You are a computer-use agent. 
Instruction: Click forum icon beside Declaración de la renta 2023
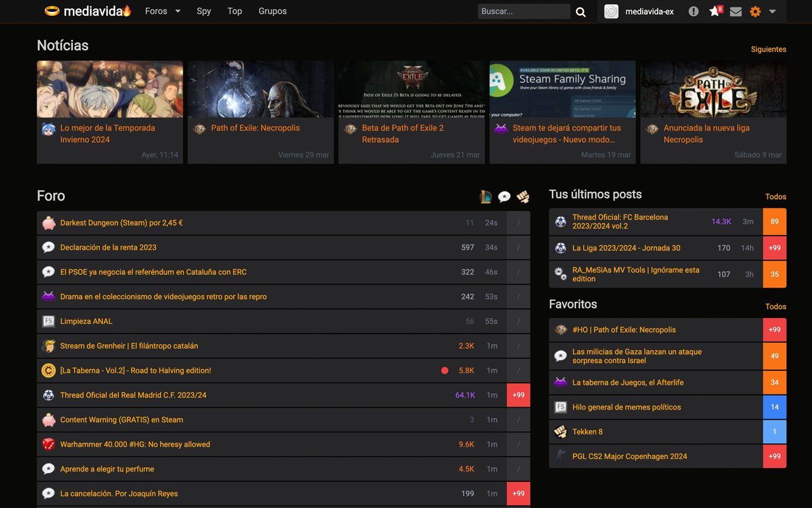click(48, 248)
